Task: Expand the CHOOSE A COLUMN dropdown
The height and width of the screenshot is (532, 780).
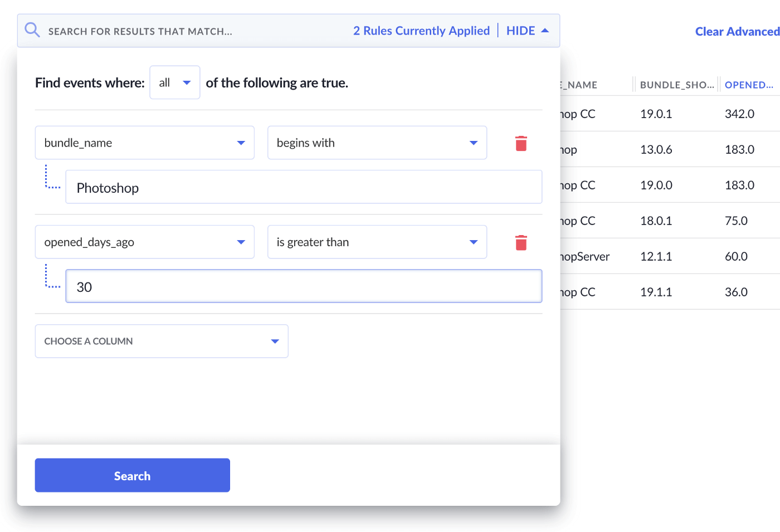Action: click(162, 341)
